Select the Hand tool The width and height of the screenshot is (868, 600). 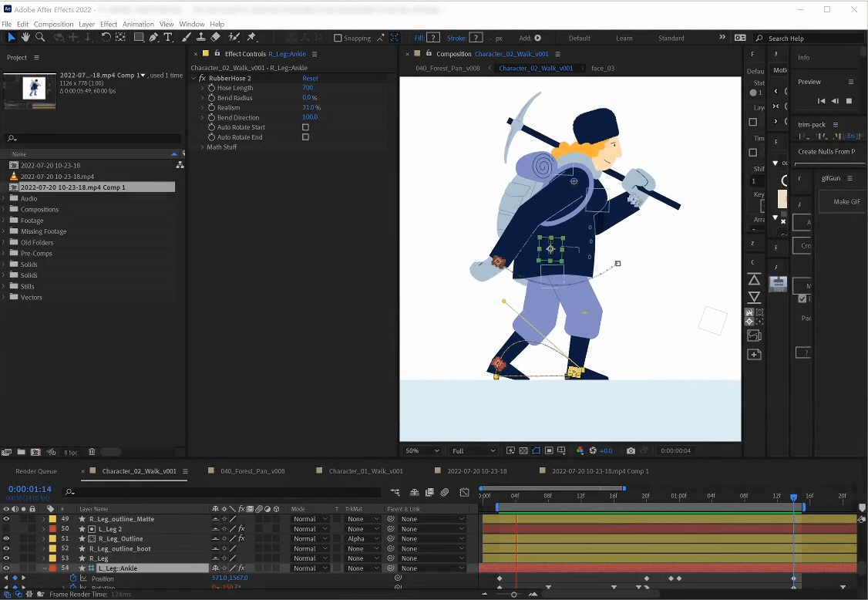(x=25, y=37)
